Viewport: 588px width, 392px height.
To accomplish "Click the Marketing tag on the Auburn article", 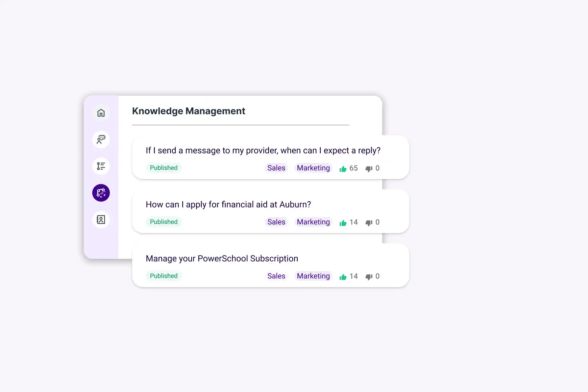I will (313, 222).
